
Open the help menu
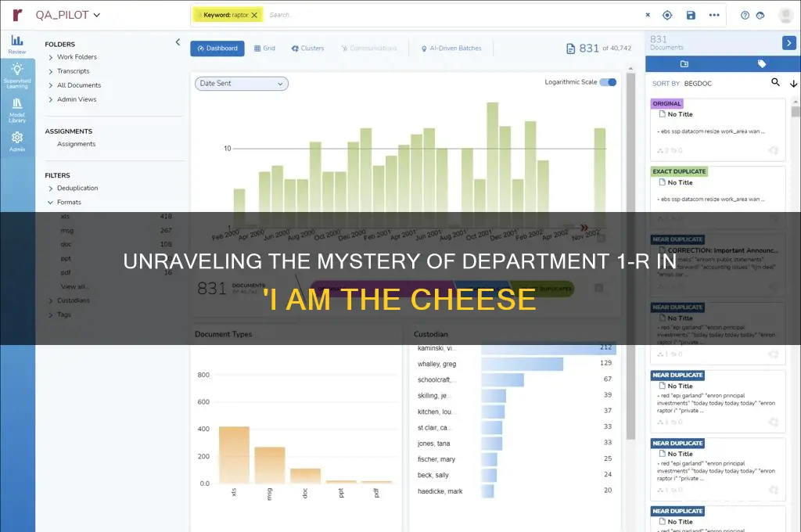(743, 14)
